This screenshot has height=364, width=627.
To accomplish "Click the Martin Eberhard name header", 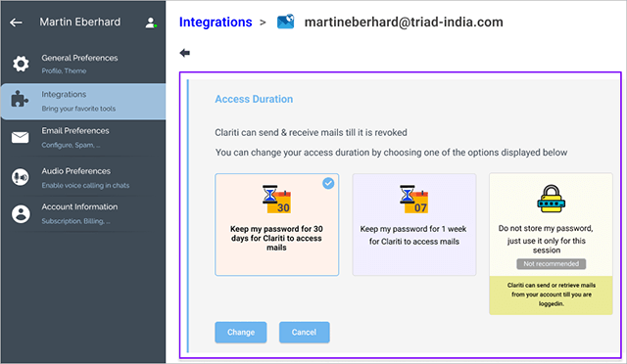I will tap(80, 22).
